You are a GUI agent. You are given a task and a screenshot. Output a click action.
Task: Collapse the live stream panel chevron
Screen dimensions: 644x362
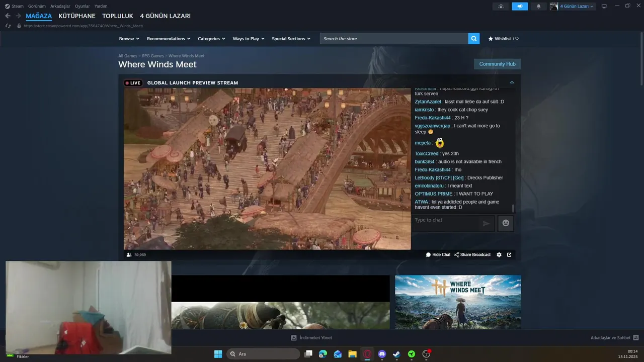pos(512,82)
